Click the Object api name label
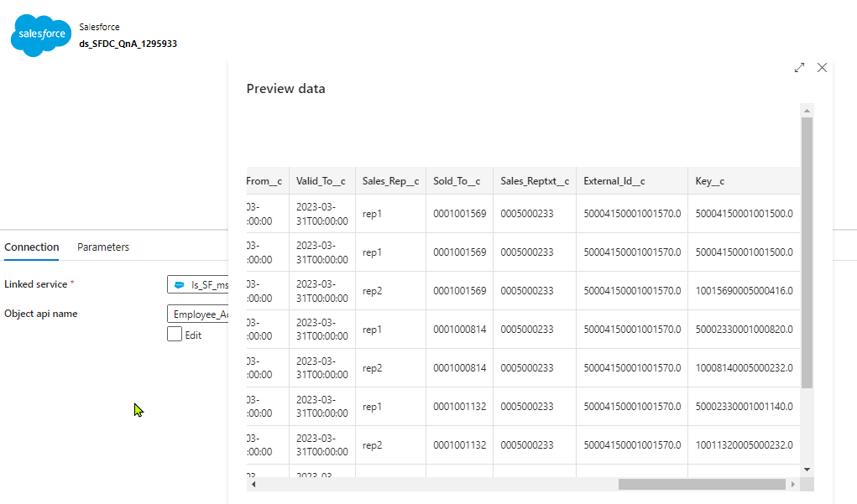The image size is (857, 504). [x=41, y=314]
